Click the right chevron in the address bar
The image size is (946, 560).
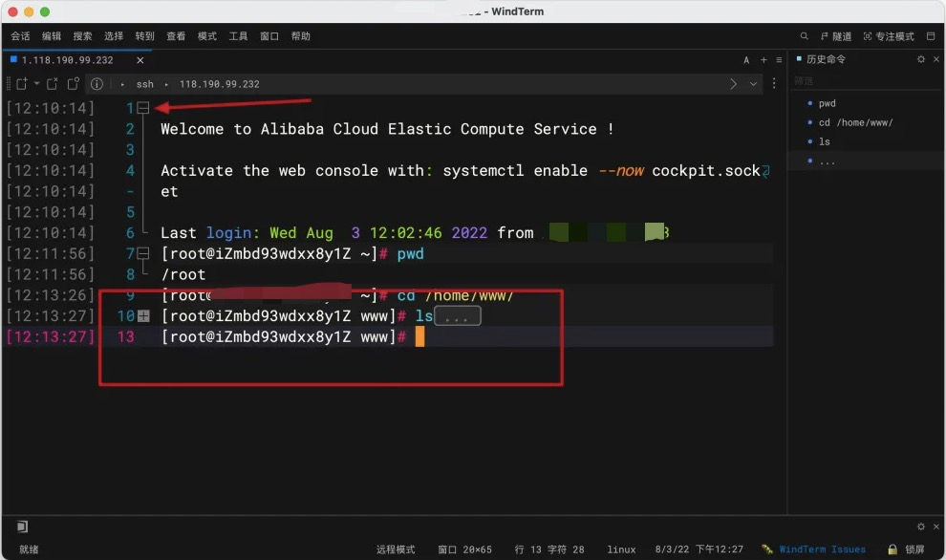pyautogui.click(x=733, y=84)
